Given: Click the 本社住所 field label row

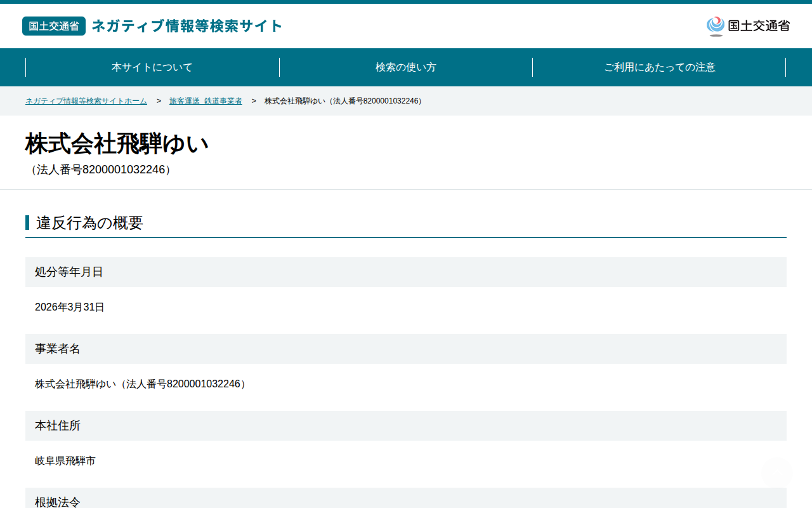Looking at the screenshot, I should click(406, 425).
